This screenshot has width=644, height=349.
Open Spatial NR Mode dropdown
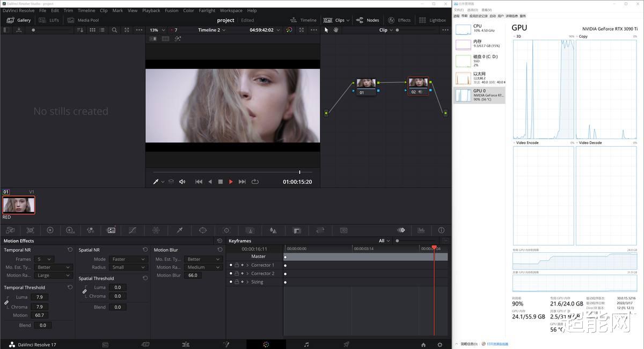coord(127,259)
